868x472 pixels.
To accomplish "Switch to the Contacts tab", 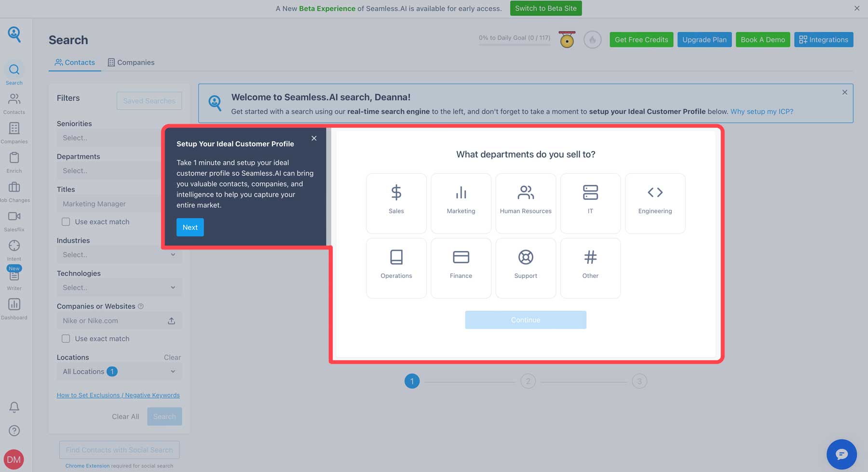I will pos(75,62).
